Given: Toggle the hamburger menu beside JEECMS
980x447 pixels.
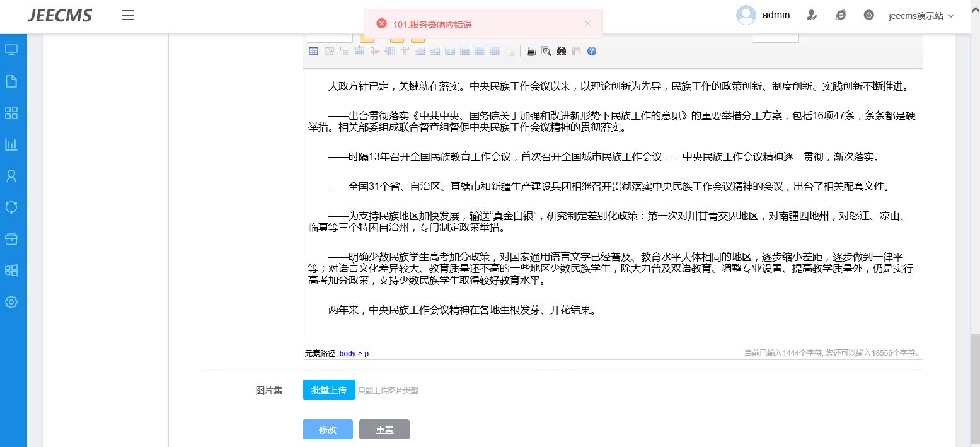Looking at the screenshot, I should [x=128, y=15].
